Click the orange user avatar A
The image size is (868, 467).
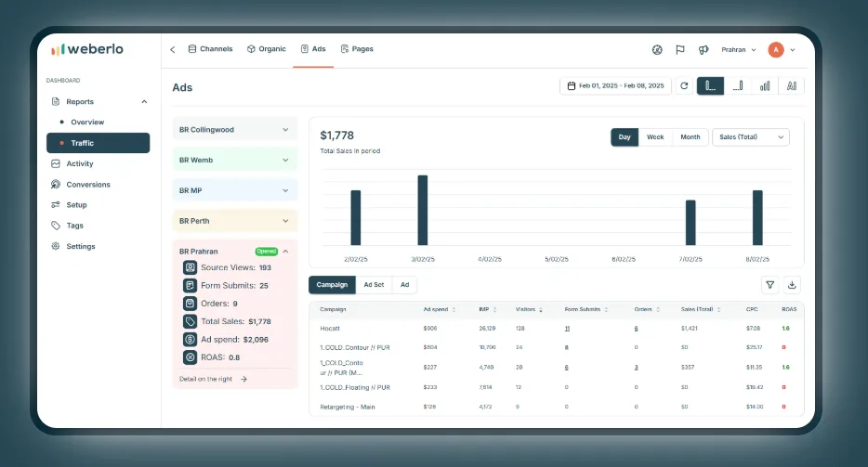point(776,50)
